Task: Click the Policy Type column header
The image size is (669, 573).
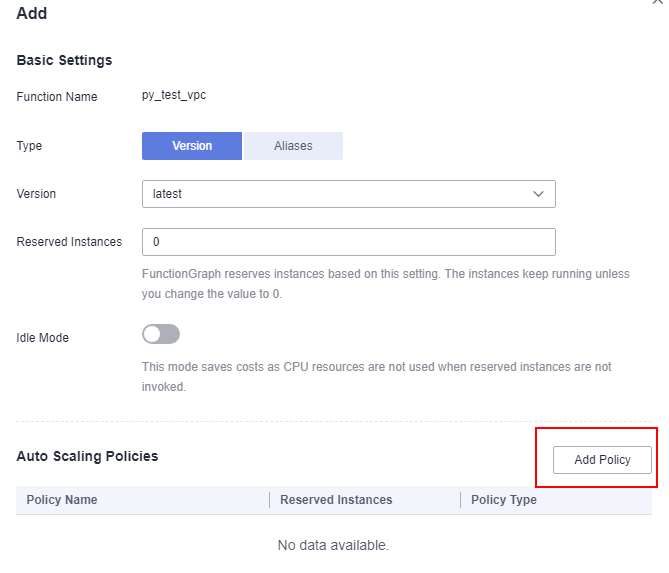Action: point(503,500)
